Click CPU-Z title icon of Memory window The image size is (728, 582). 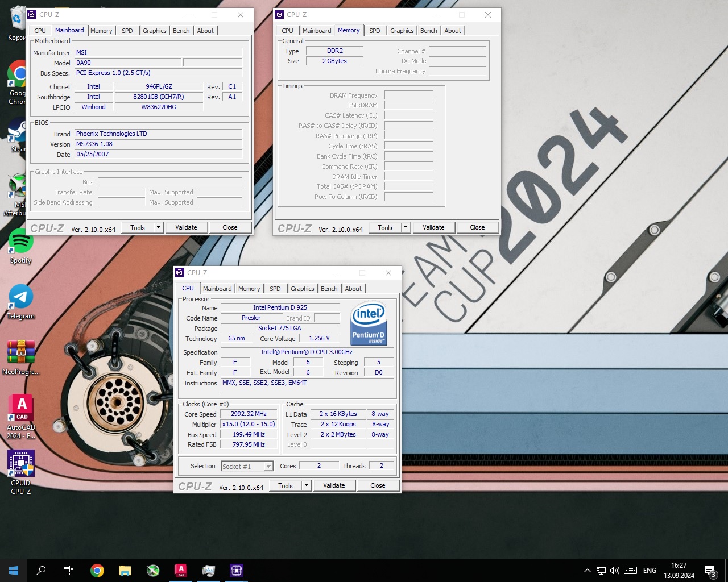point(279,15)
